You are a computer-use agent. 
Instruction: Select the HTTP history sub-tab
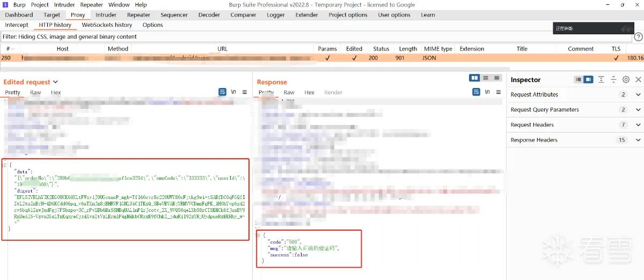(x=55, y=25)
